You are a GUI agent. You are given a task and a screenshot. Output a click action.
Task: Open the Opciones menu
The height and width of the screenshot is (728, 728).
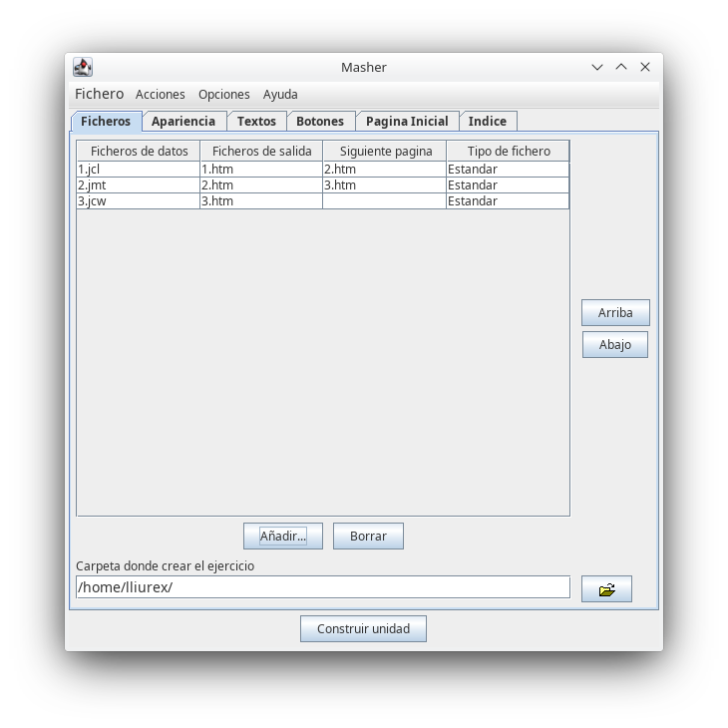point(223,94)
